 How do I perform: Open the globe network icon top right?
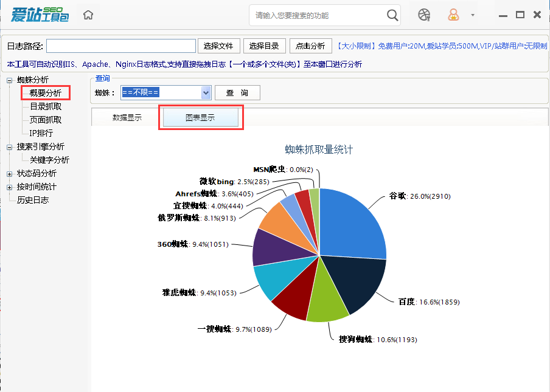[x=424, y=15]
